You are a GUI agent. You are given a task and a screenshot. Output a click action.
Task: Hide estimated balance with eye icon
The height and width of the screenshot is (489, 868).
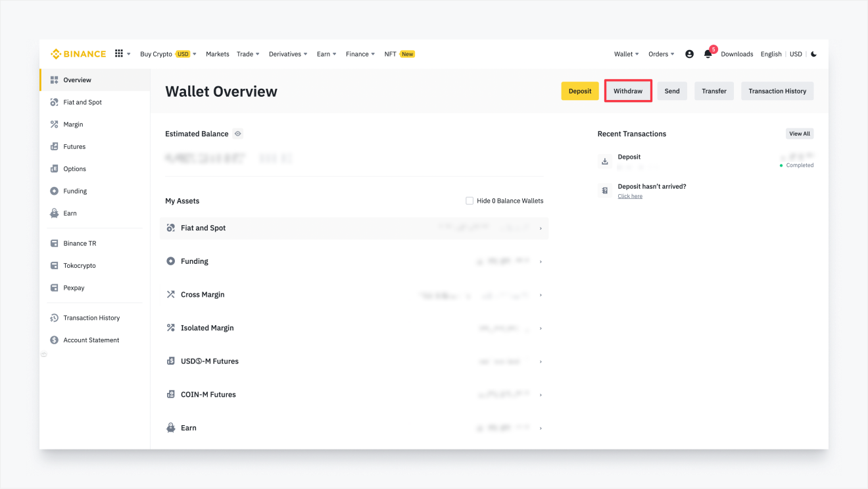click(238, 134)
